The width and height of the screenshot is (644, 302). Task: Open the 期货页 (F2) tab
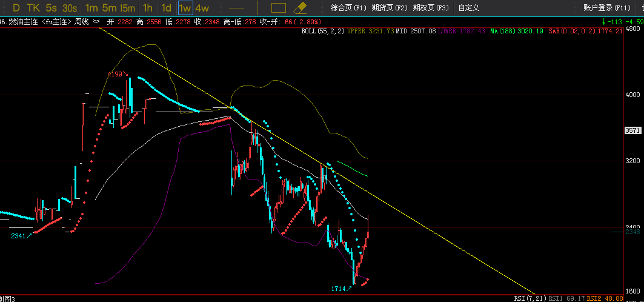[390, 8]
